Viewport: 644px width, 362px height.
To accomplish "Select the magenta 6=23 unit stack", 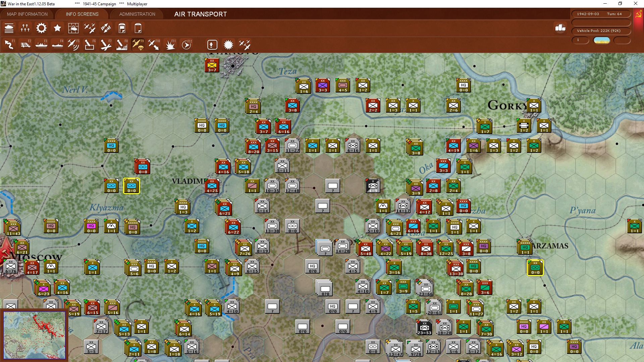I will coord(43,288).
